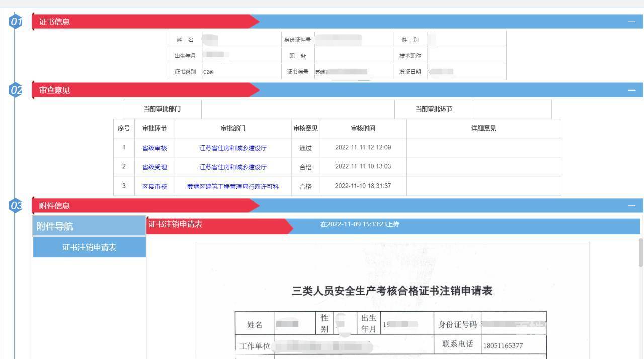
Task: Open the 省级受理 approval step link
Action: [x=154, y=167]
